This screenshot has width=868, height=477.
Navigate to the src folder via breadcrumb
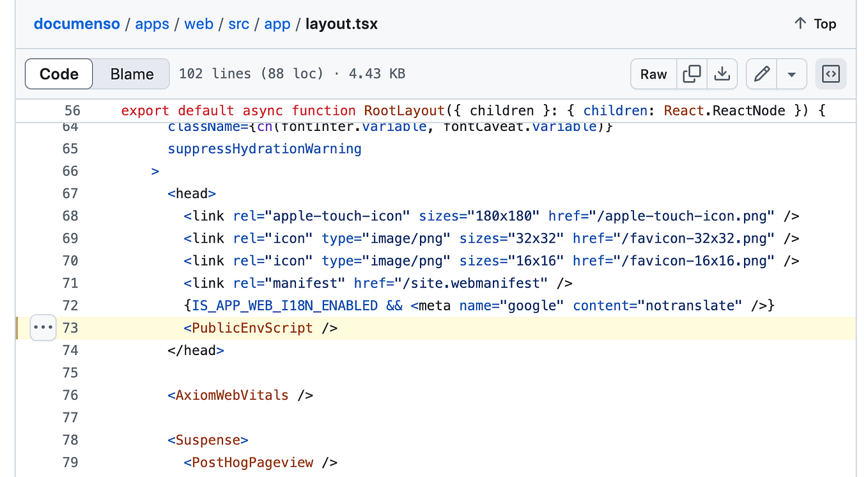tap(238, 24)
